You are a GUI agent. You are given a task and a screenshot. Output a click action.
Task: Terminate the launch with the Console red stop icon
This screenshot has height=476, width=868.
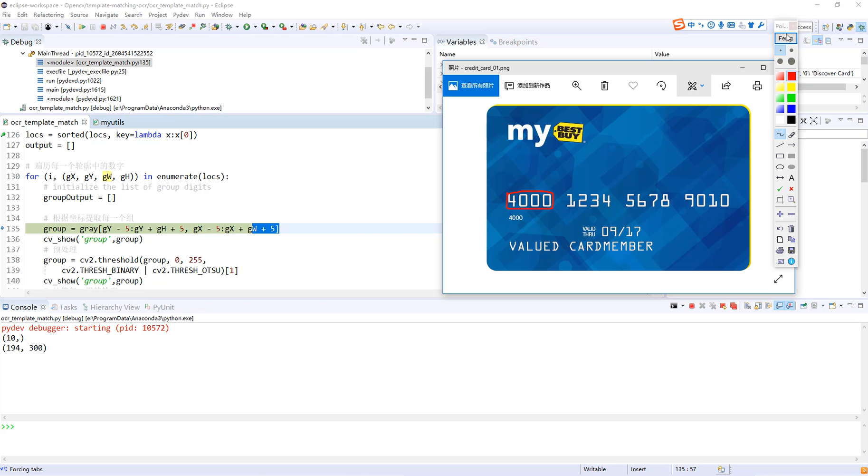click(692, 306)
